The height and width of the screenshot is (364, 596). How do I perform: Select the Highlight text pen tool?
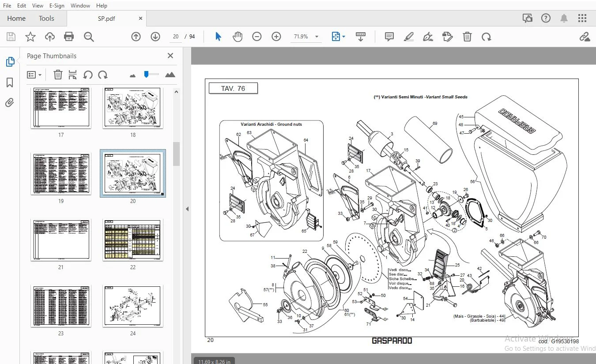click(409, 37)
